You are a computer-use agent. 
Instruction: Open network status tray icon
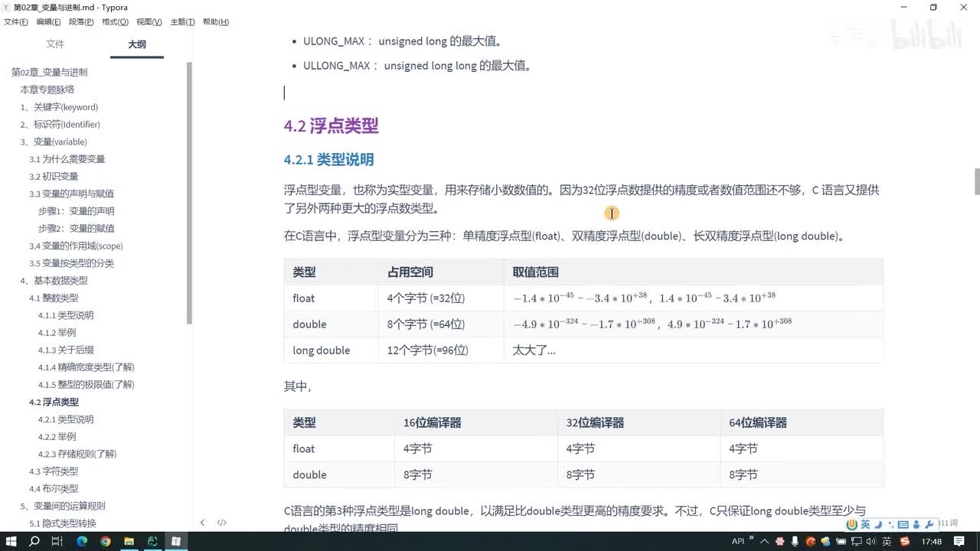pos(857,542)
